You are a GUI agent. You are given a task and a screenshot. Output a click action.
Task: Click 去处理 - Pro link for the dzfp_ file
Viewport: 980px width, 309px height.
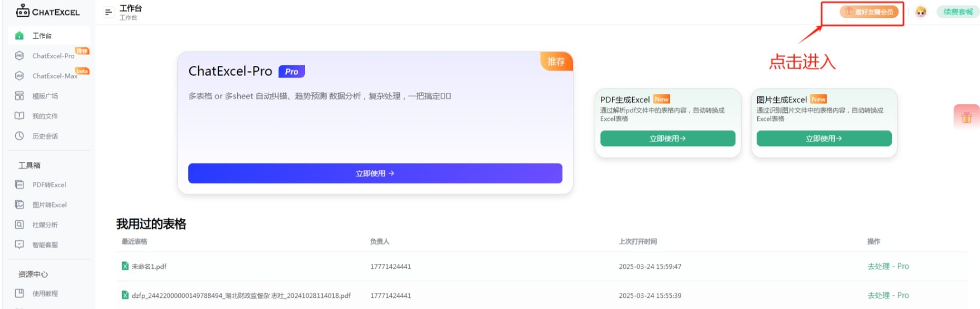[x=888, y=296]
